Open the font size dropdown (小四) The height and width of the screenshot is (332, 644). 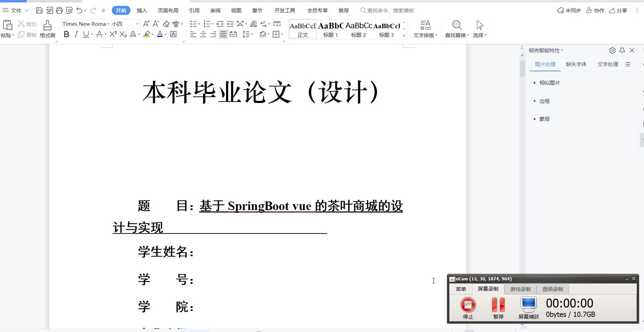tap(138, 24)
